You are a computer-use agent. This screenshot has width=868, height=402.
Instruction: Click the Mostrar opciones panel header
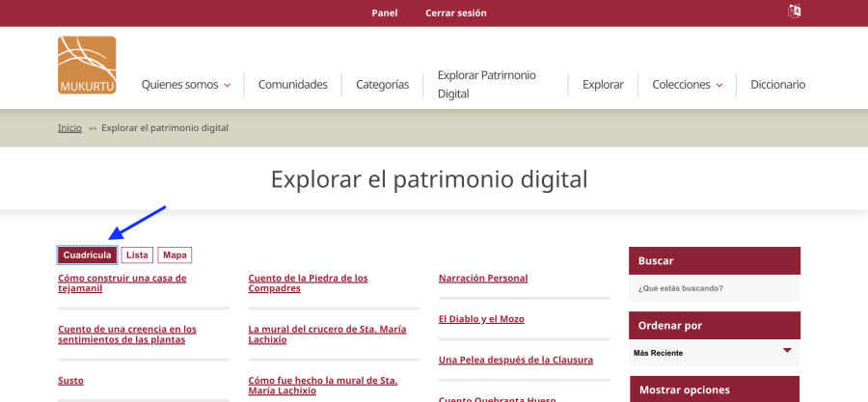[x=715, y=389]
